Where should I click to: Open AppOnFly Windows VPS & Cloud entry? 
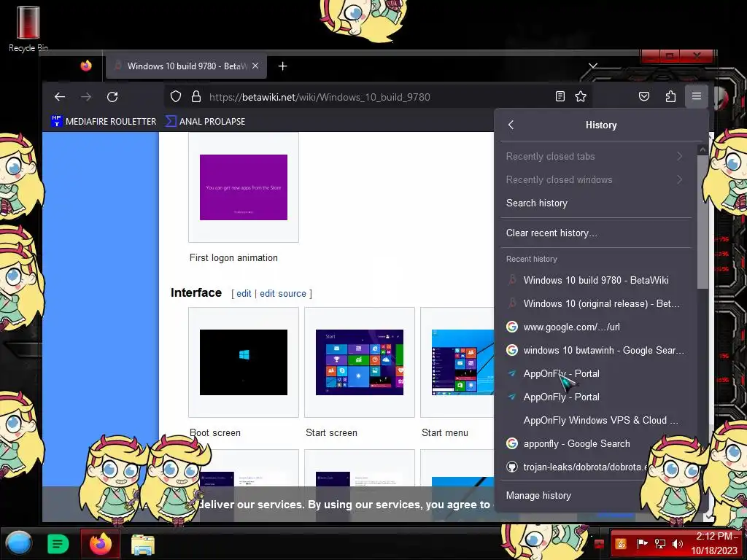click(595, 420)
